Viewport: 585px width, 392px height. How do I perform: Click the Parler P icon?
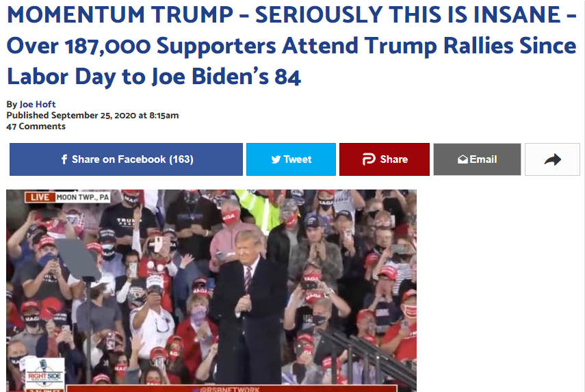(368, 159)
